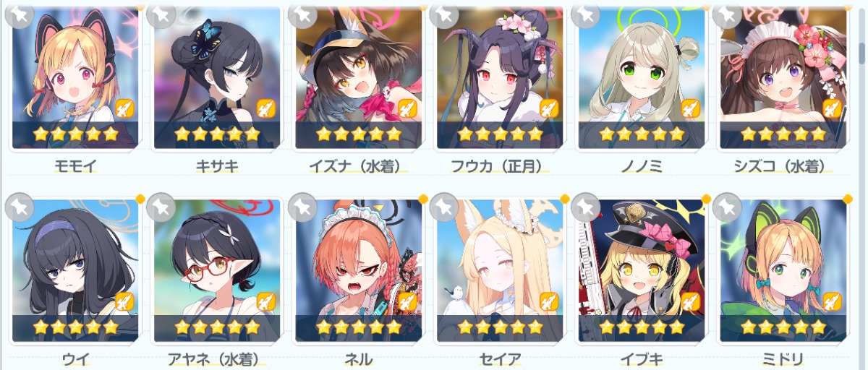Select the セイア character portrait
The height and width of the screenshot is (370, 868).
coord(500,270)
